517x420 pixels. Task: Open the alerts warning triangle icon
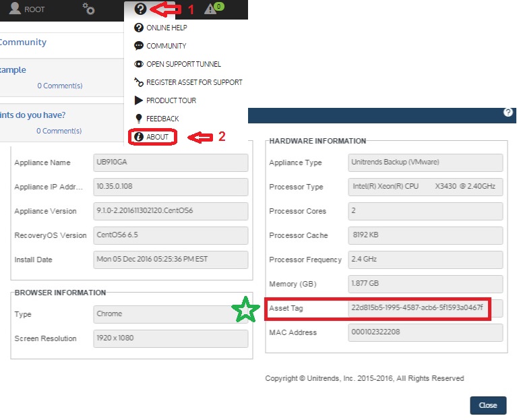click(210, 9)
